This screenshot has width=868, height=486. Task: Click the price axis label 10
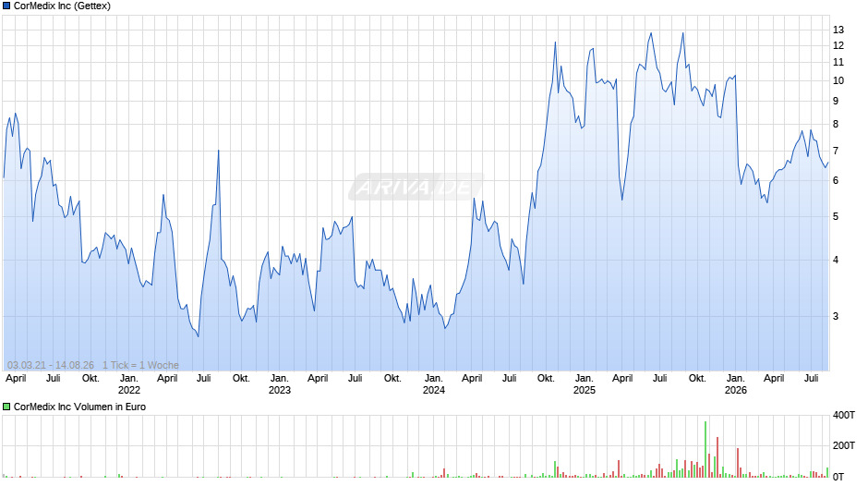coord(838,81)
